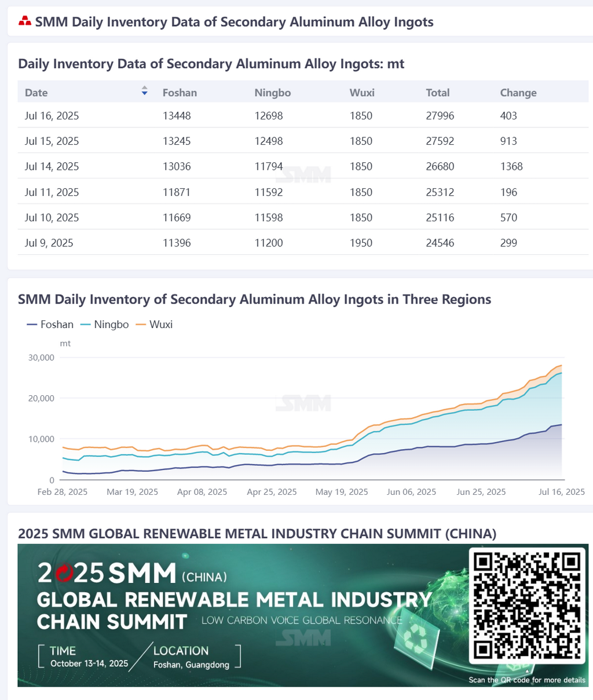Select the Jul 16, 2025 date cell
The width and height of the screenshot is (593, 700).
coord(52,116)
